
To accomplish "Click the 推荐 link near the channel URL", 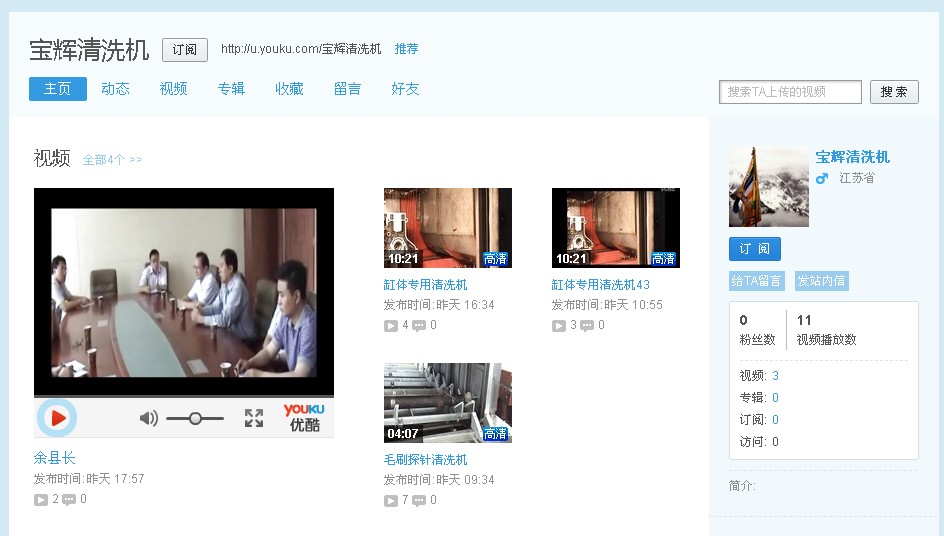I will tap(406, 49).
